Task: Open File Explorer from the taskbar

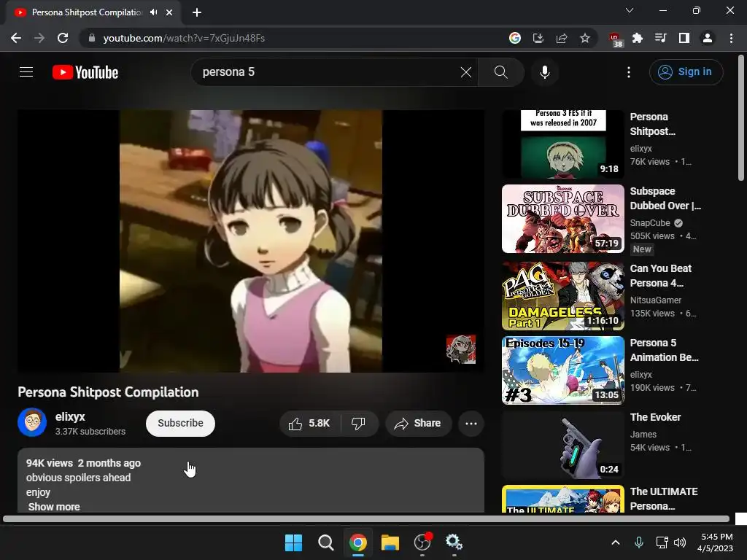Action: click(x=390, y=542)
